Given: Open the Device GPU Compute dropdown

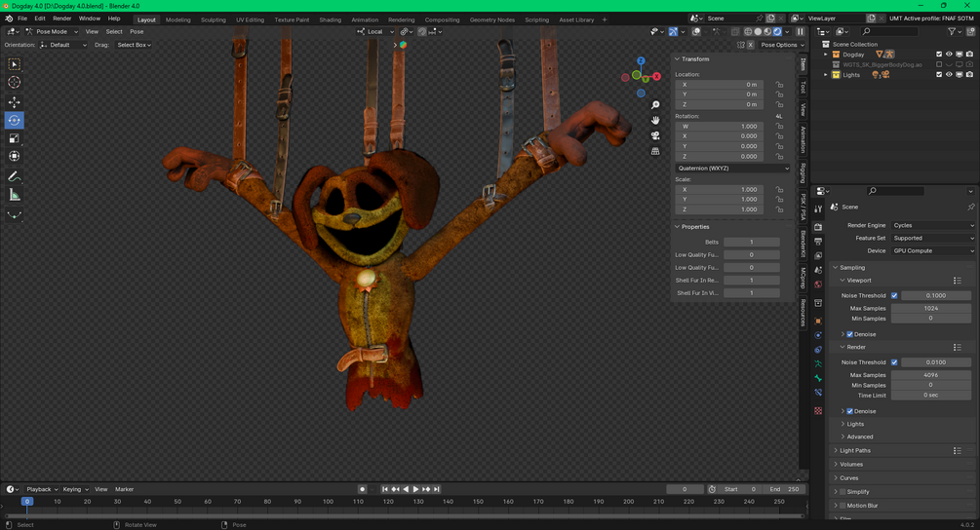Looking at the screenshot, I should tap(933, 251).
